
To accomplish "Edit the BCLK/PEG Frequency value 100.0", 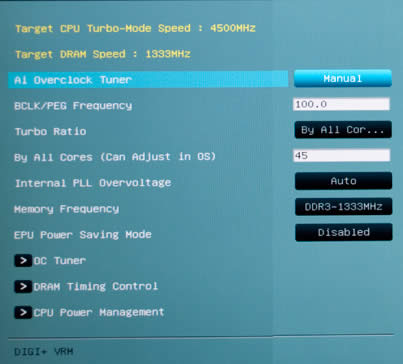I will [341, 104].
